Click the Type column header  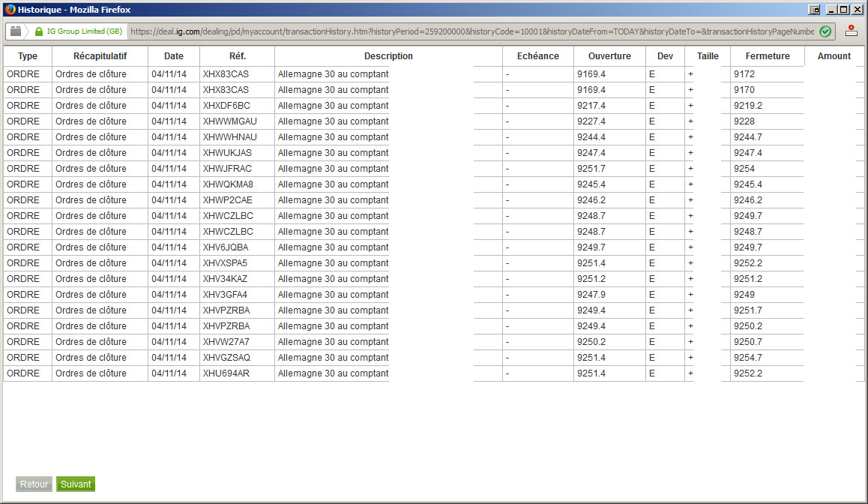click(x=28, y=56)
